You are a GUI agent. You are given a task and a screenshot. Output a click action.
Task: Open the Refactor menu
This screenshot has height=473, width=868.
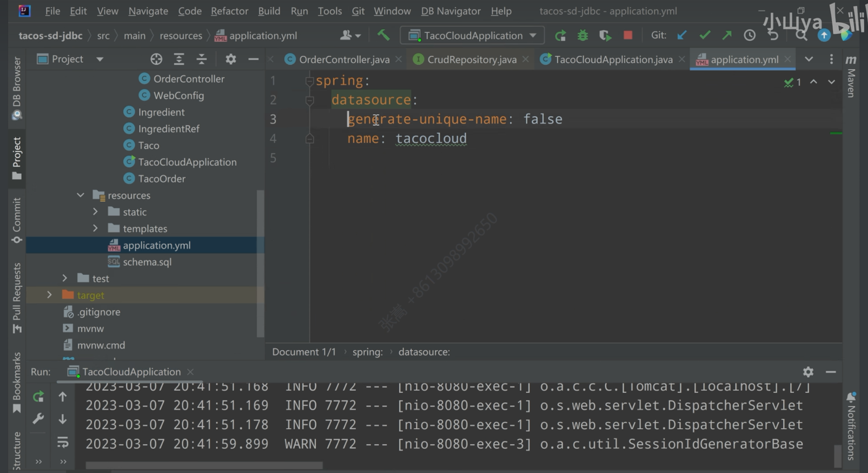229,11
